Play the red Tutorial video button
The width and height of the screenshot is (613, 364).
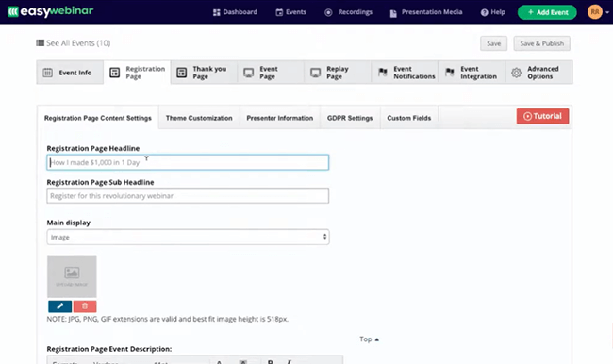(542, 116)
